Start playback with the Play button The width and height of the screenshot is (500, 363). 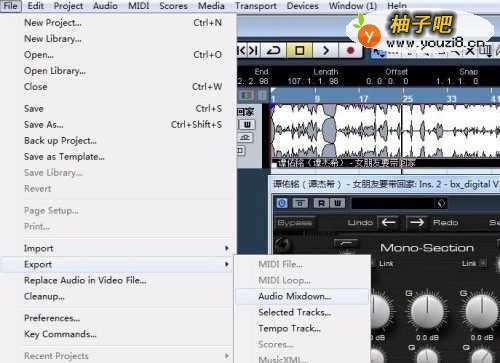[x=325, y=51]
